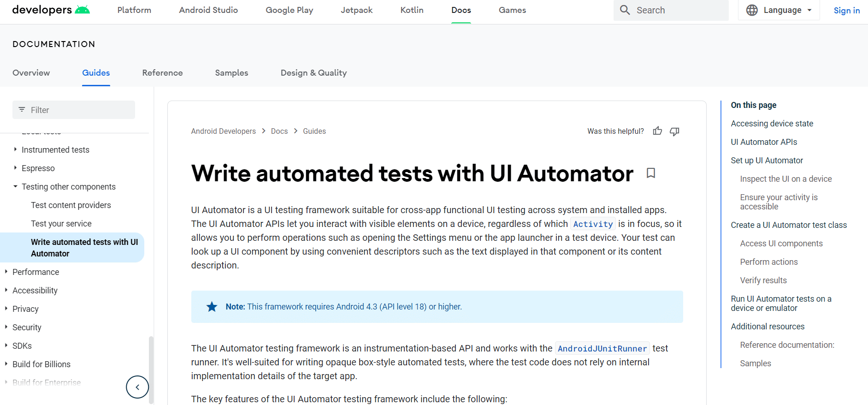This screenshot has height=405, width=868.
Task: Open the Platform menu
Action: click(x=134, y=10)
